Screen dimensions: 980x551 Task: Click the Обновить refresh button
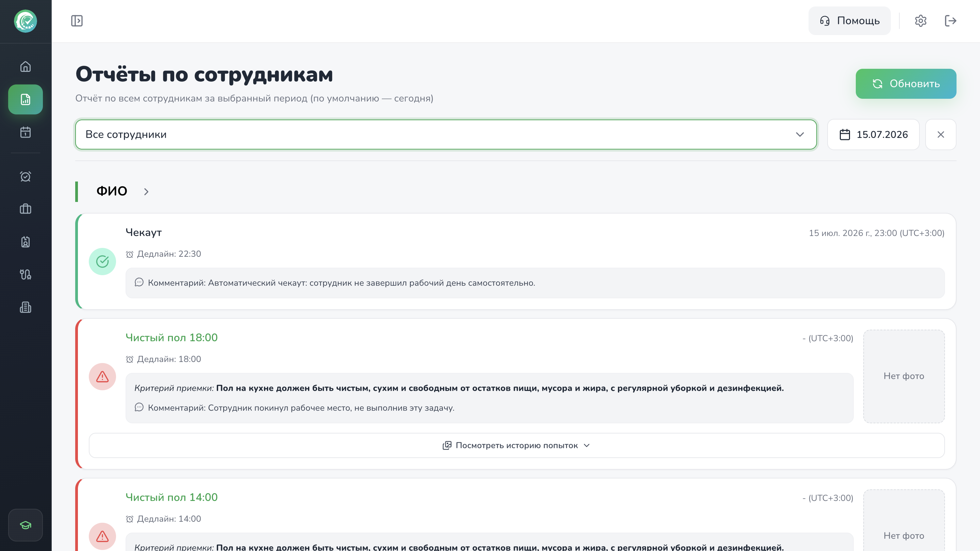click(x=906, y=84)
